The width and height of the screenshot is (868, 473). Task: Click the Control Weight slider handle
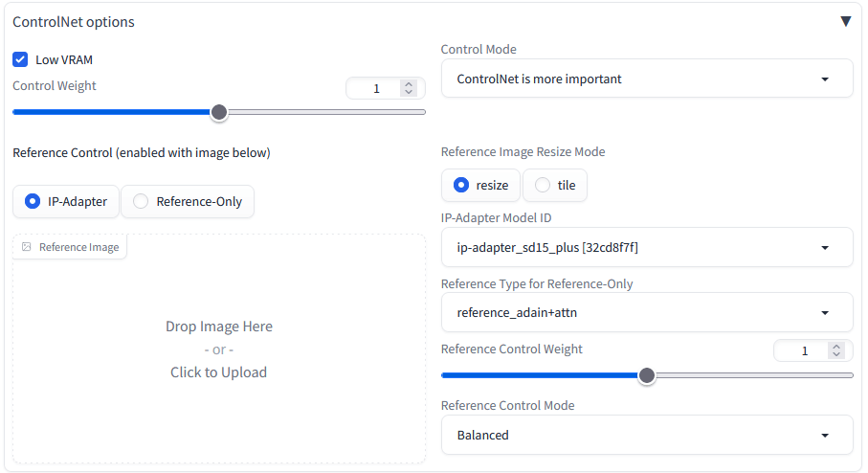click(219, 112)
